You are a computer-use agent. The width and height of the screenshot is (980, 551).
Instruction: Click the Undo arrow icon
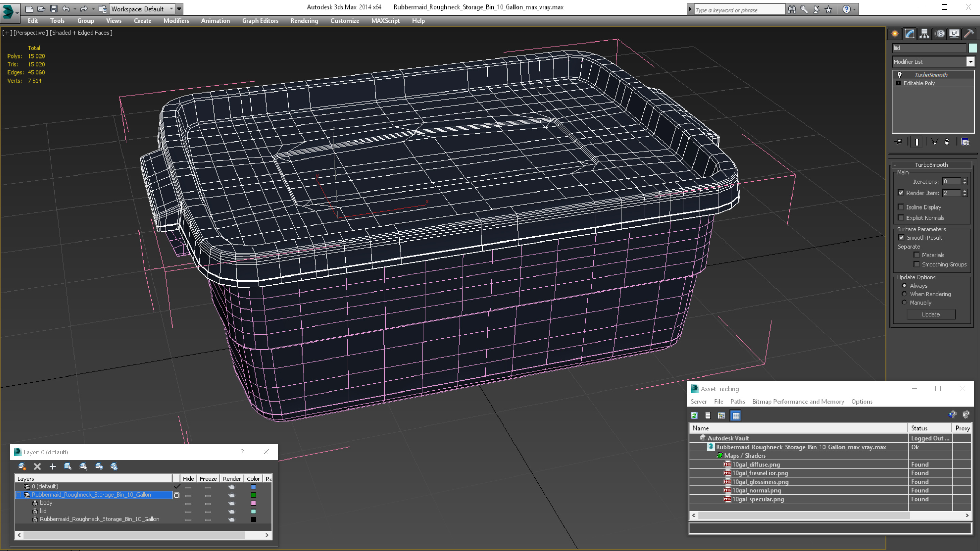tap(66, 9)
